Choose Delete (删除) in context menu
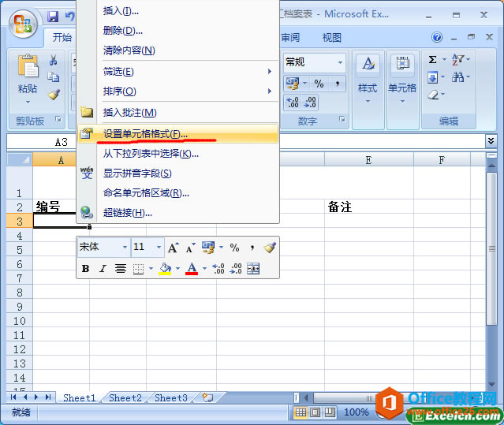This screenshot has width=504, height=425. [177, 31]
